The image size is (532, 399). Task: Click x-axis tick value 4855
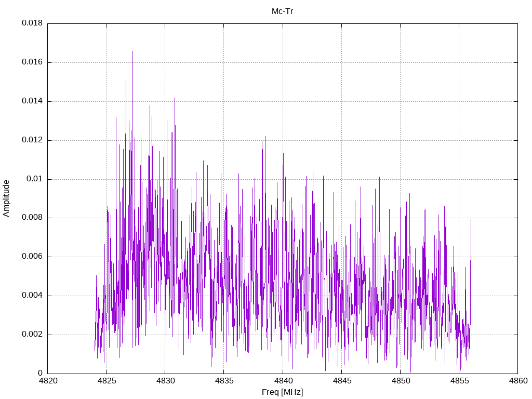[x=459, y=381]
